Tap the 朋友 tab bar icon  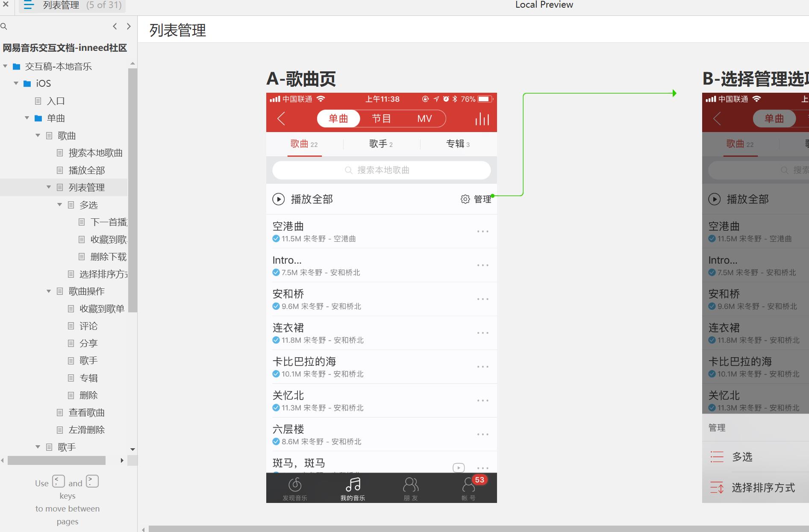(411, 488)
